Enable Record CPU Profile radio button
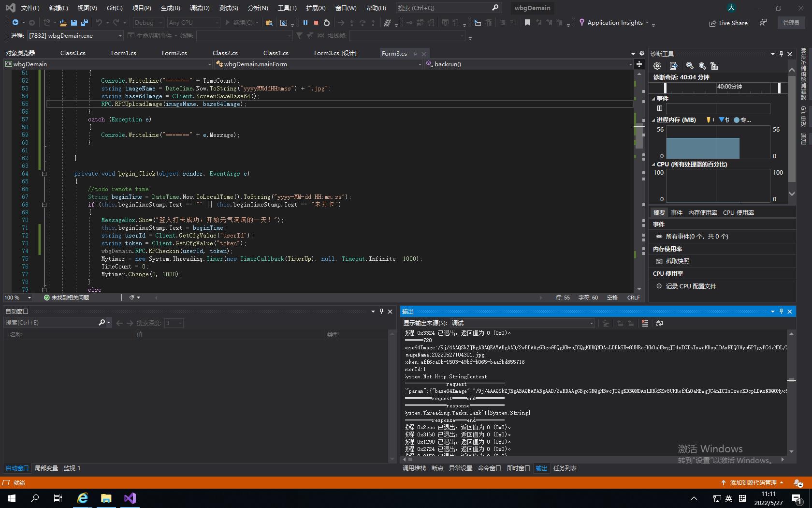The image size is (812, 508). (659, 286)
